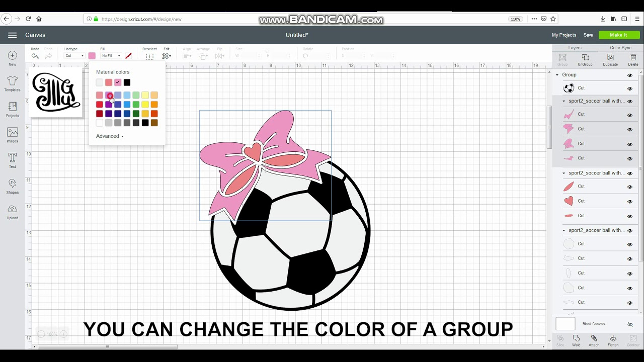Screen dimensions: 644x362
Task: Click the green Make It button
Action: pos(619,35)
